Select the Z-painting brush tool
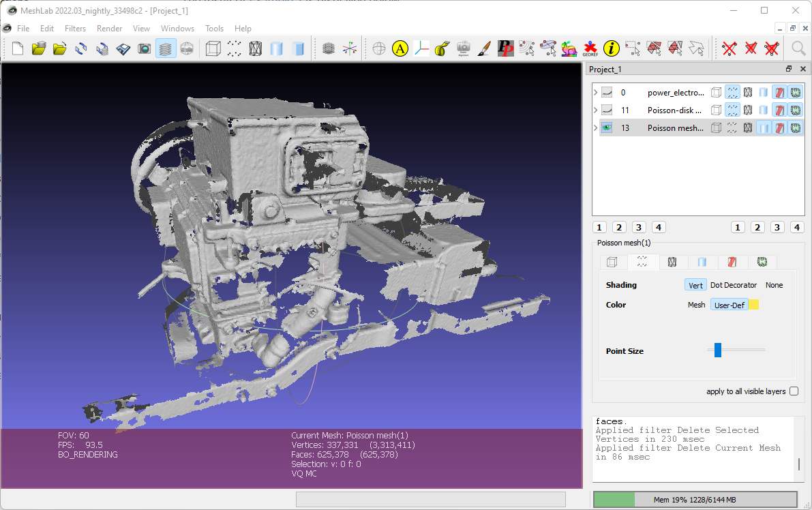Screen dimensions: 812x510 484,48
